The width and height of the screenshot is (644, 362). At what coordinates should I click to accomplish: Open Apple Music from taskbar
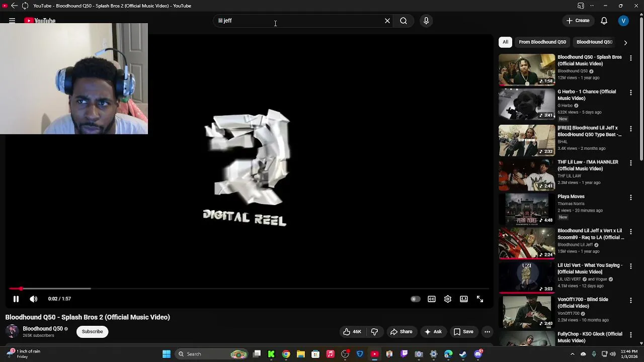[330, 354]
